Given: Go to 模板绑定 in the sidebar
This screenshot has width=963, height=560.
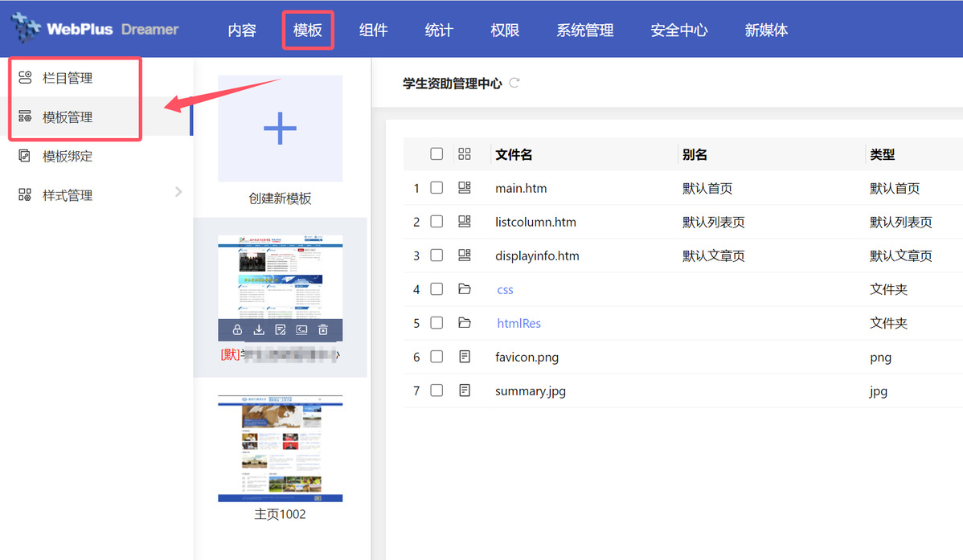Looking at the screenshot, I should click(x=68, y=157).
